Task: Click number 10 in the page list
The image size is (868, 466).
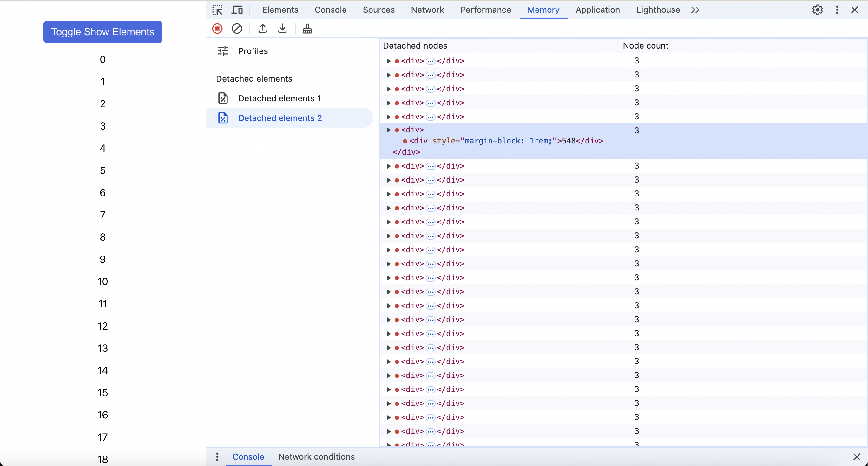Action: coord(103,282)
